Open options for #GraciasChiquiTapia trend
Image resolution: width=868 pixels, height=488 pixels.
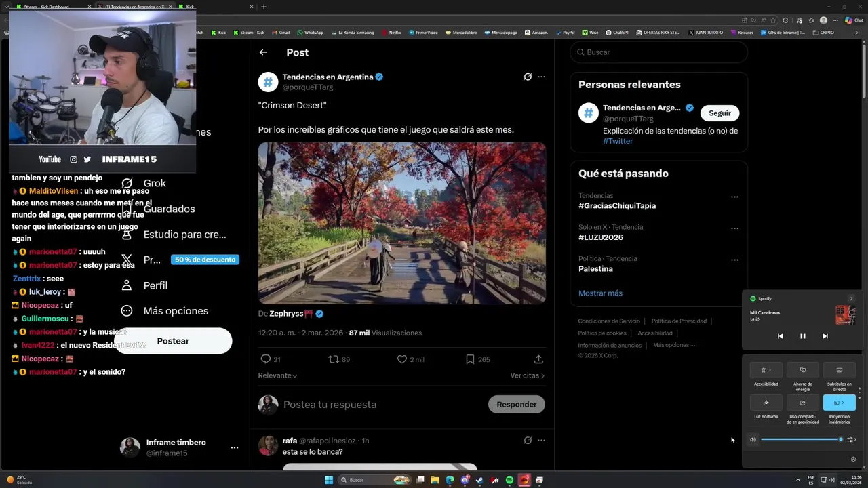pyautogui.click(x=734, y=197)
